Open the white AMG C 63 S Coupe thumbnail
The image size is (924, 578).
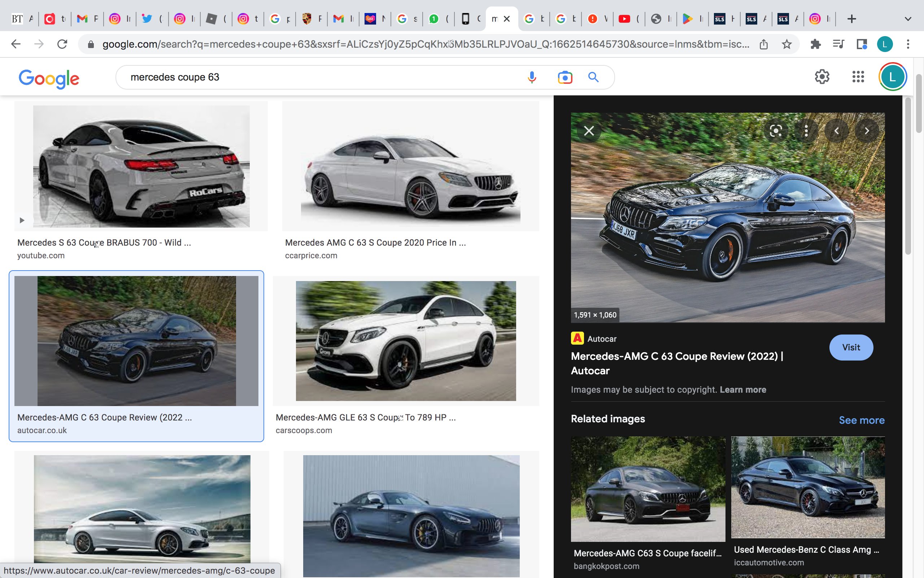pos(410,166)
